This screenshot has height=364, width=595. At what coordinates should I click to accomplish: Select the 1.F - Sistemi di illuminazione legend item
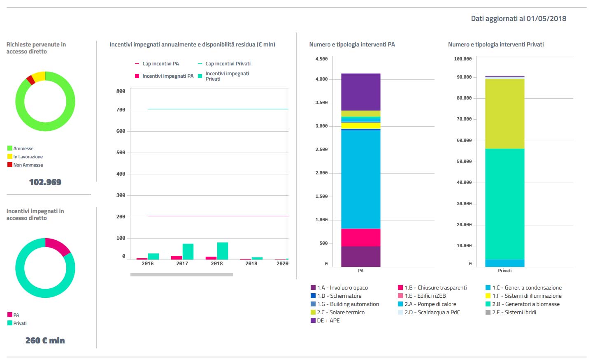[523, 296]
